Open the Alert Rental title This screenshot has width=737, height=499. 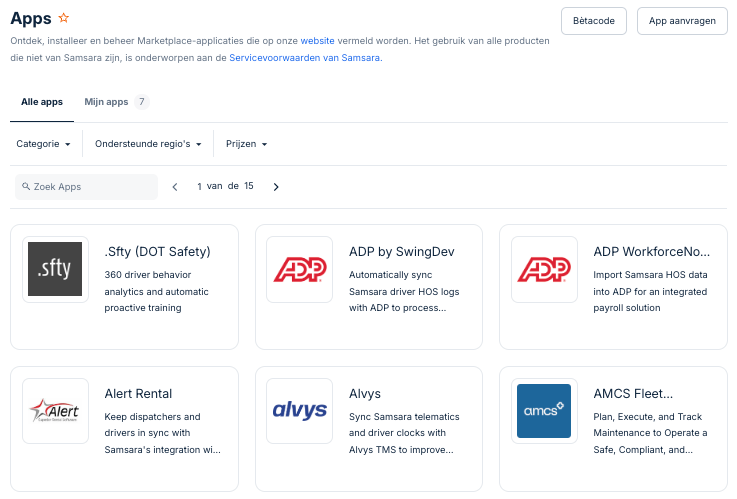pyautogui.click(x=138, y=394)
